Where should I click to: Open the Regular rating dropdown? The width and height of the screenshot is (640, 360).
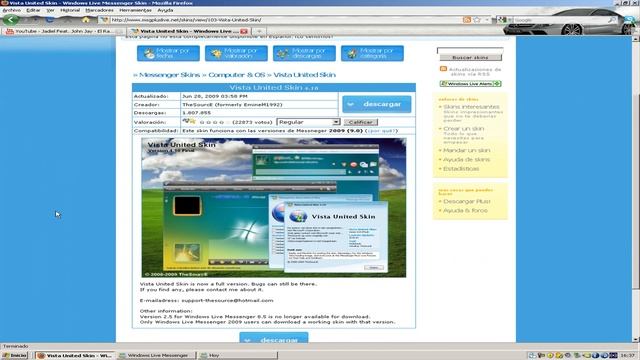[308, 122]
